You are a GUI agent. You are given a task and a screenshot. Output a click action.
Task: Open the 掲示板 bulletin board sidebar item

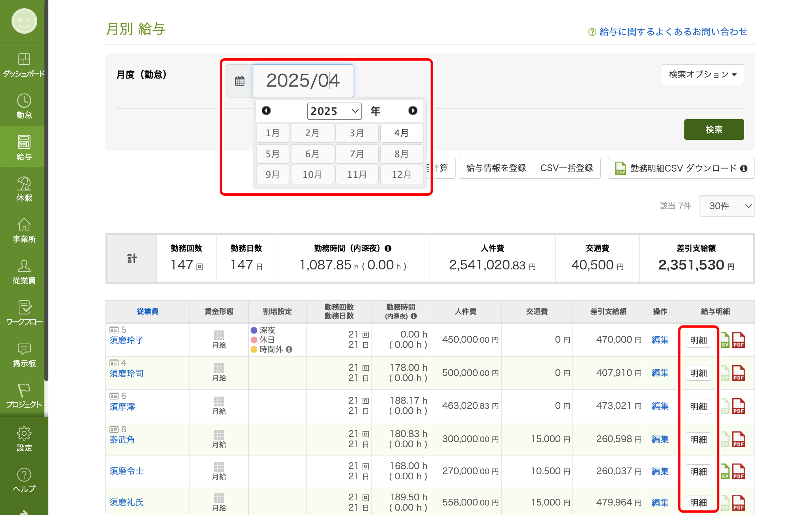pos(24,355)
